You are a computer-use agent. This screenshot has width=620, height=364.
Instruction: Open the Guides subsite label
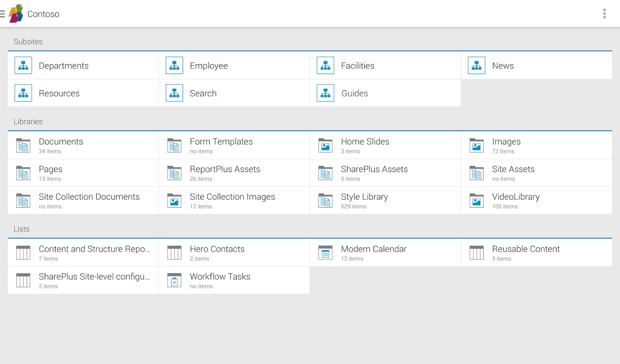click(355, 93)
